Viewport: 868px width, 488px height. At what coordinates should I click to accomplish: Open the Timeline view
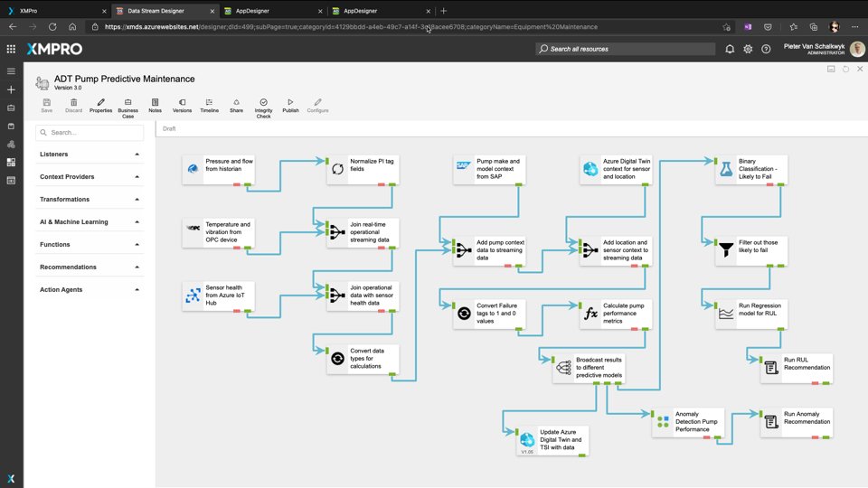pos(209,105)
